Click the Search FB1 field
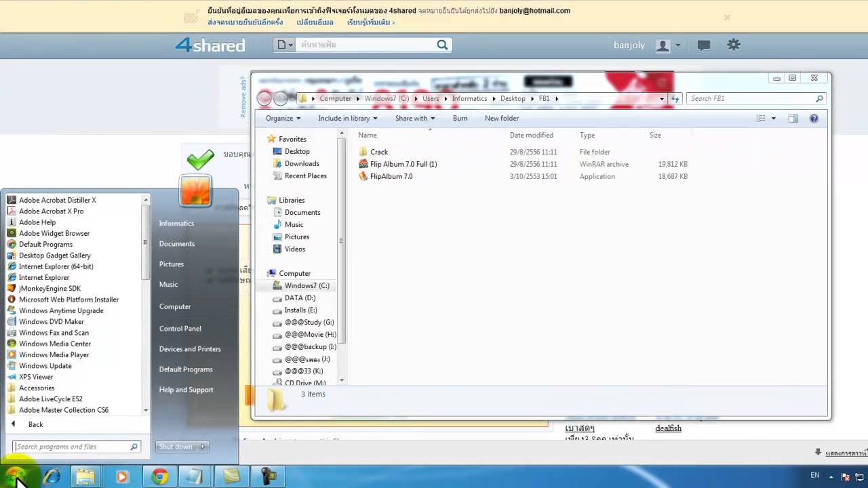The height and width of the screenshot is (488, 868). pyautogui.click(x=756, y=98)
